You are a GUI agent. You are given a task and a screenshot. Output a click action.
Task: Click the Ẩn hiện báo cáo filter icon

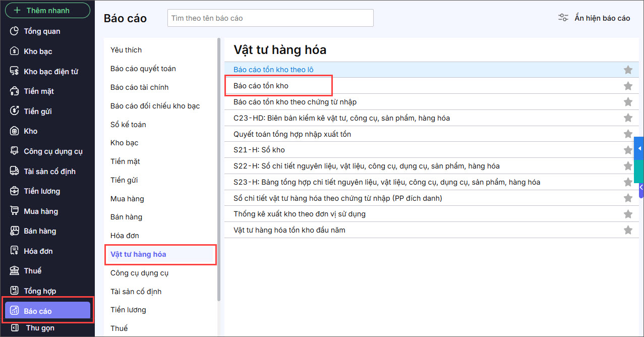[x=563, y=18]
